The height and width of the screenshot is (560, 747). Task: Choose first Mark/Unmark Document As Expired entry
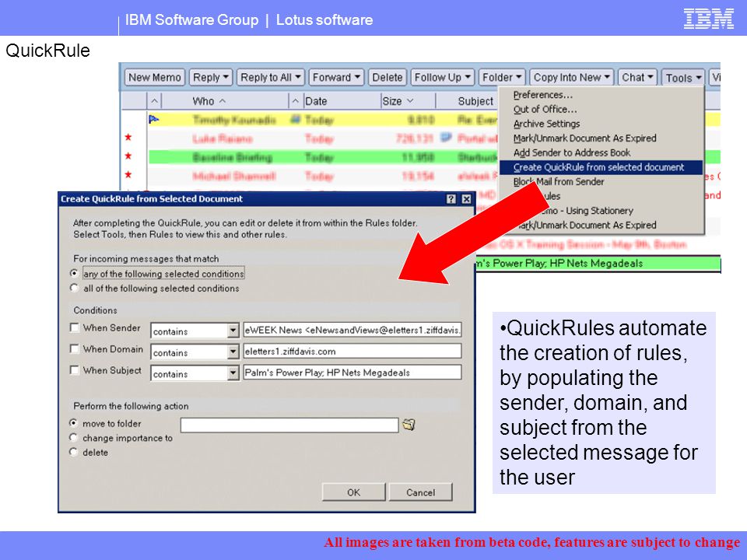[x=584, y=138]
